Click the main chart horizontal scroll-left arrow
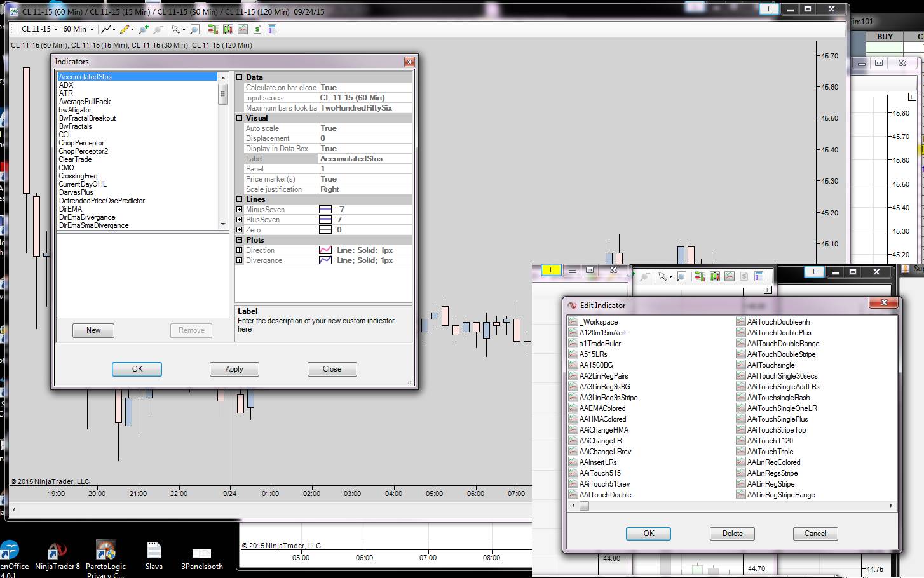This screenshot has height=578, width=924. click(14, 509)
